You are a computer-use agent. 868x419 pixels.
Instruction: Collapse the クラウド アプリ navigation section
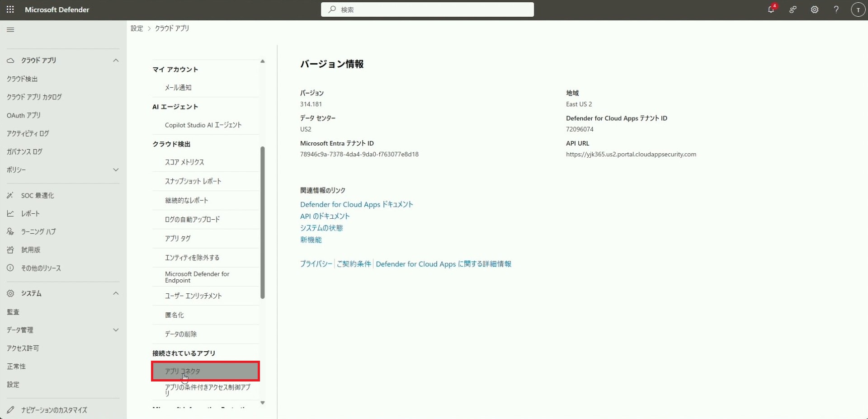click(x=116, y=60)
